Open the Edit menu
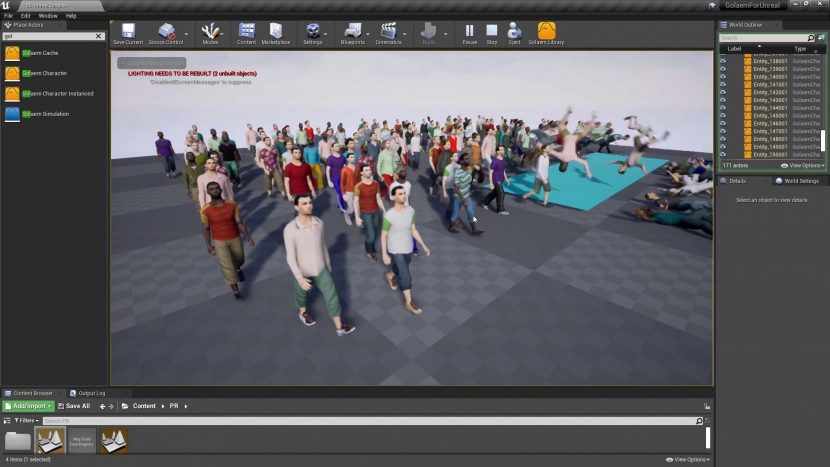 tap(25, 16)
